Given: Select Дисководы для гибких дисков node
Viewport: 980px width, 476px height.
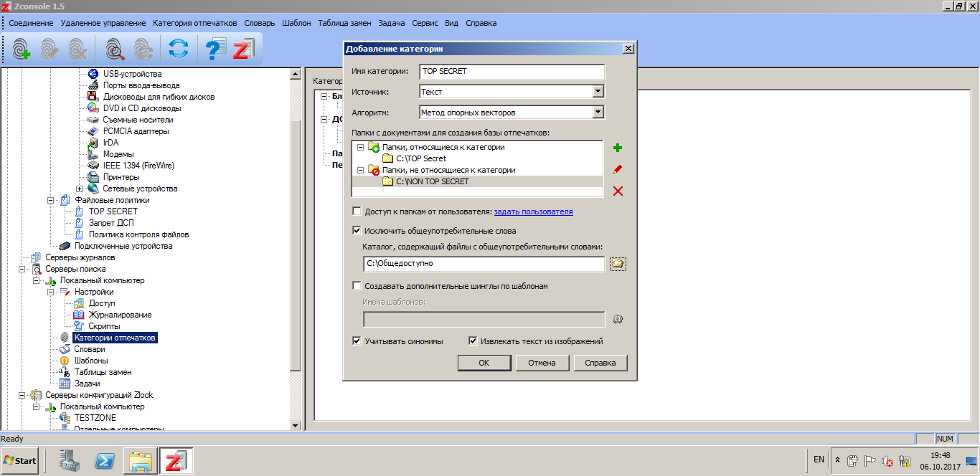Looking at the screenshot, I should pos(159,97).
